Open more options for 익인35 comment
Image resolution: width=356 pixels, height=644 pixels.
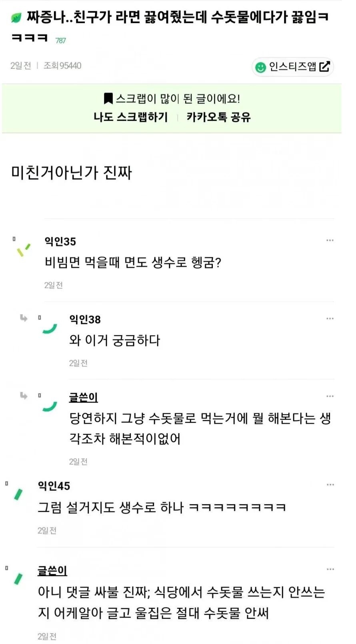click(330, 240)
